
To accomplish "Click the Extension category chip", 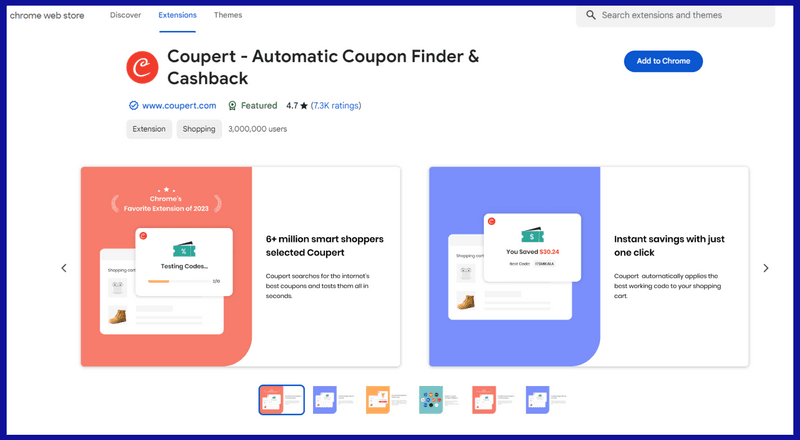I will tap(149, 129).
